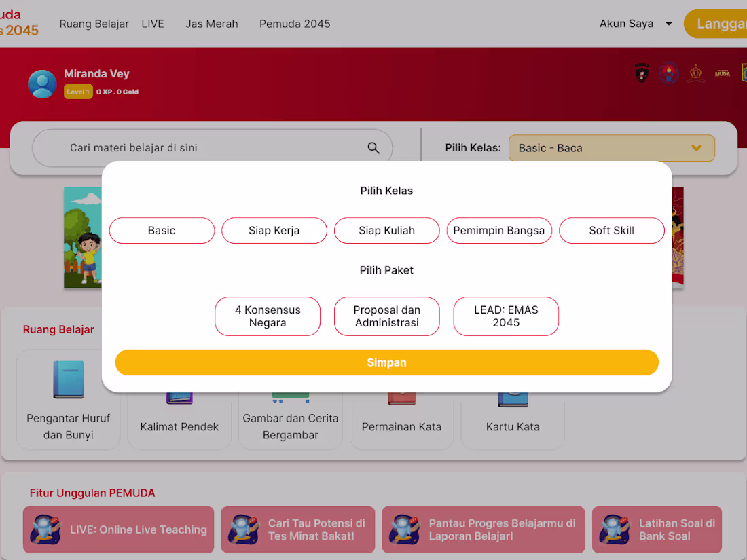Click the Fitur Unggulan PEMUDA heading
Image resolution: width=747 pixels, height=560 pixels.
92,493
